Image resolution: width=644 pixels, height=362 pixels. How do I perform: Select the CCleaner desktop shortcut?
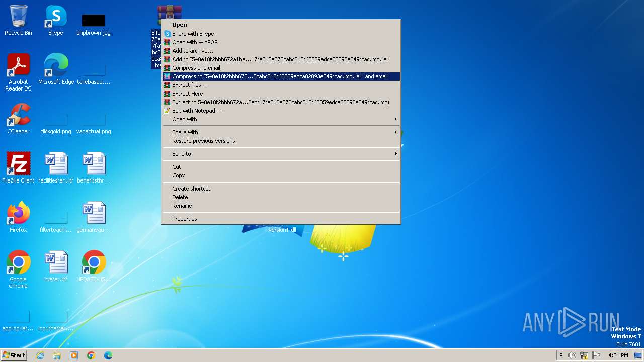pos(18,119)
